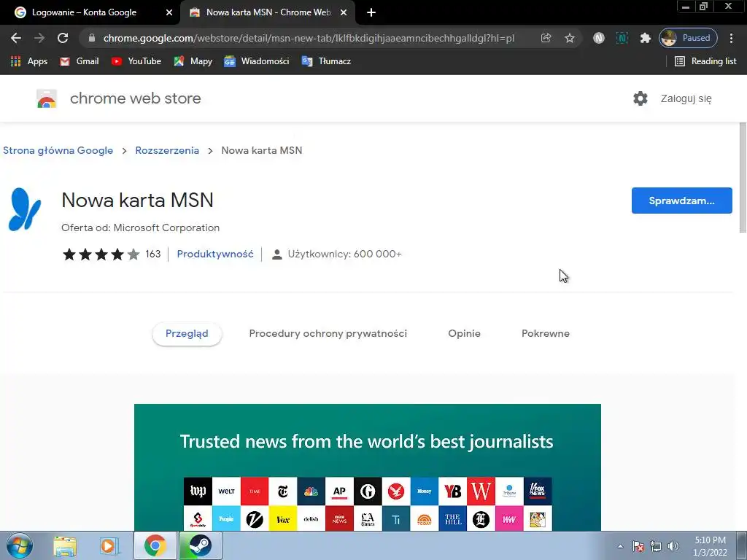Click the Zaloguj się sign-in link
747x560 pixels.
tap(686, 98)
